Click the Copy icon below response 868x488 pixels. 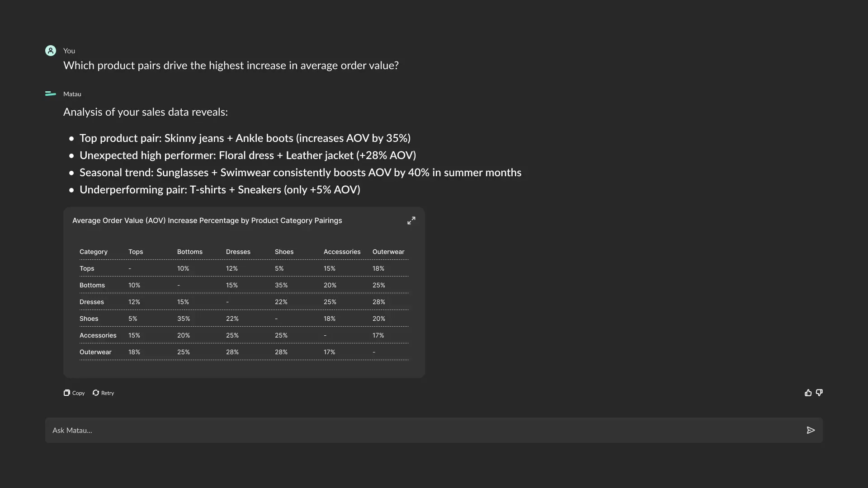click(67, 393)
